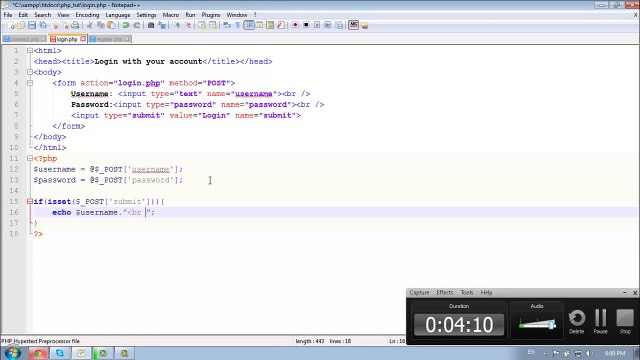Open Find with the binoculars icon

click(151, 25)
